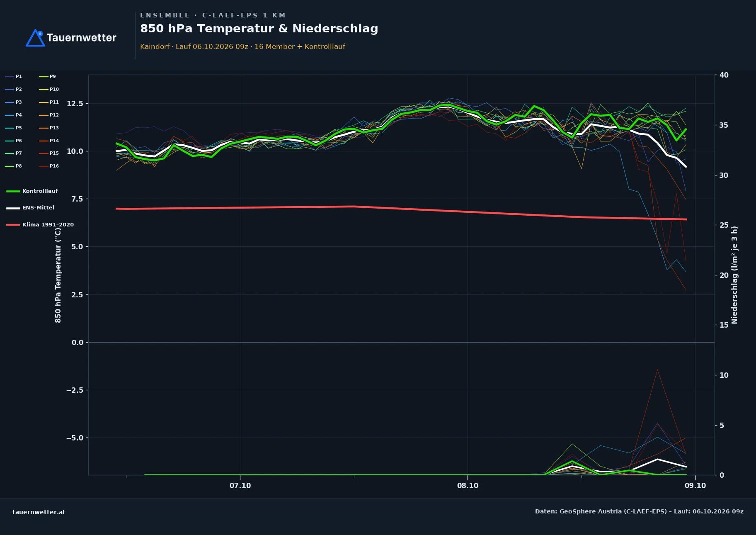Click the Tauernwetter brand name

pyautogui.click(x=82, y=38)
